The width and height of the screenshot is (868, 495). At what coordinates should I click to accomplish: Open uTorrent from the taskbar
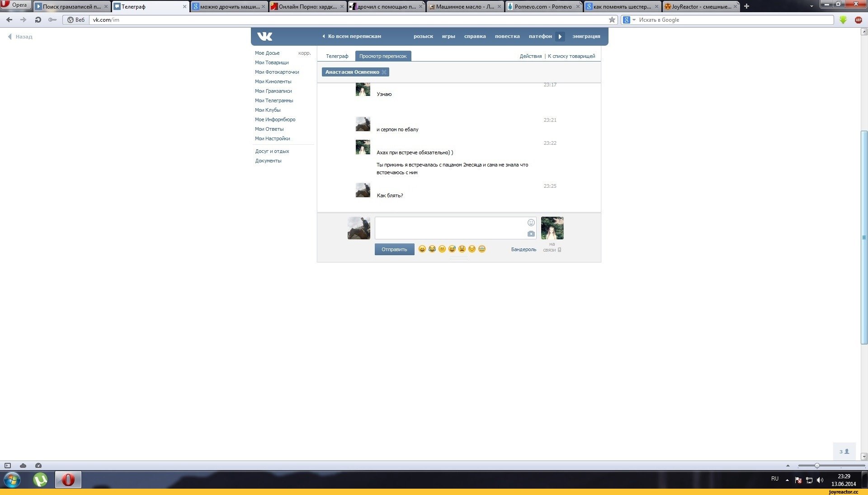[x=40, y=480]
